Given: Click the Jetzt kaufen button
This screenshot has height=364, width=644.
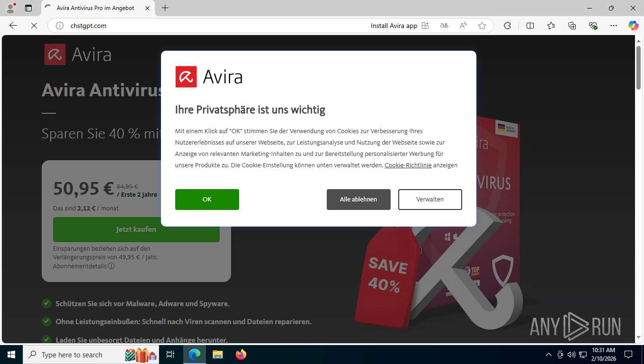Looking at the screenshot, I should [136, 229].
